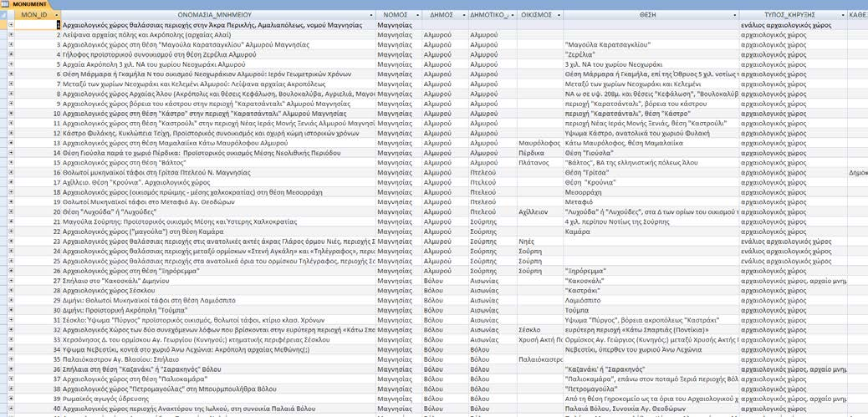This screenshot has width=868, height=417.
Task: Click cell "Αχίλλειο. Θέση "Κρούνια". Αρχαιολογικός χώρος"
Action: [218, 182]
